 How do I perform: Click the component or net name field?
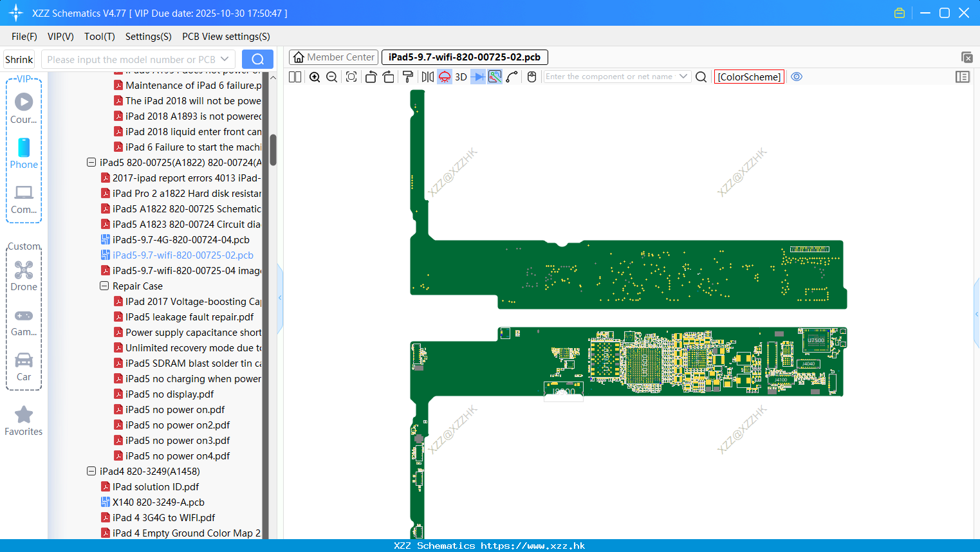609,77
